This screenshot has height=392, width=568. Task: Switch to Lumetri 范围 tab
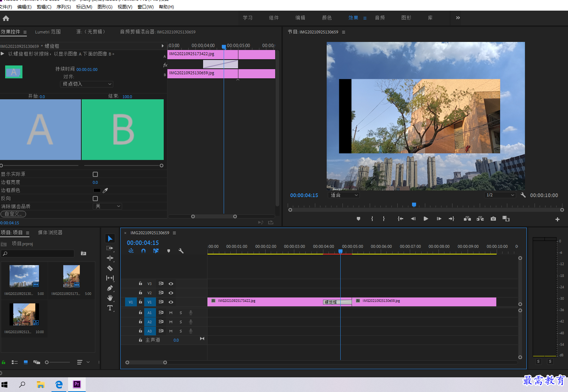coord(48,32)
